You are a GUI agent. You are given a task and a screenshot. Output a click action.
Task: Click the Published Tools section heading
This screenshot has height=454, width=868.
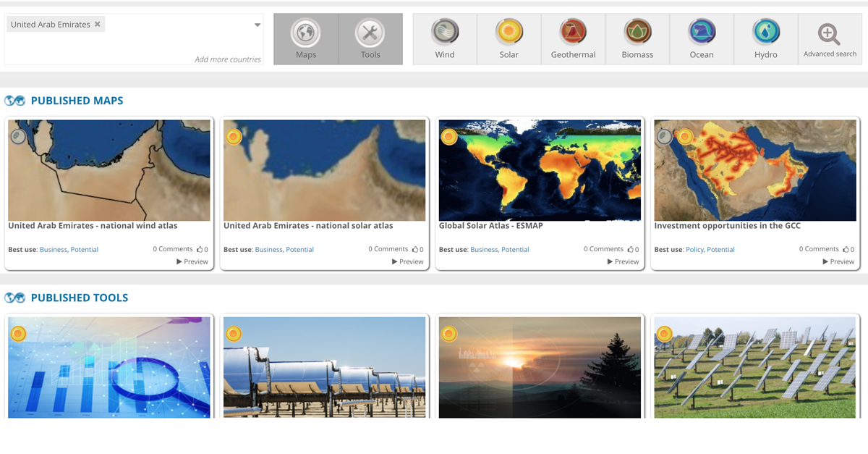(x=79, y=298)
